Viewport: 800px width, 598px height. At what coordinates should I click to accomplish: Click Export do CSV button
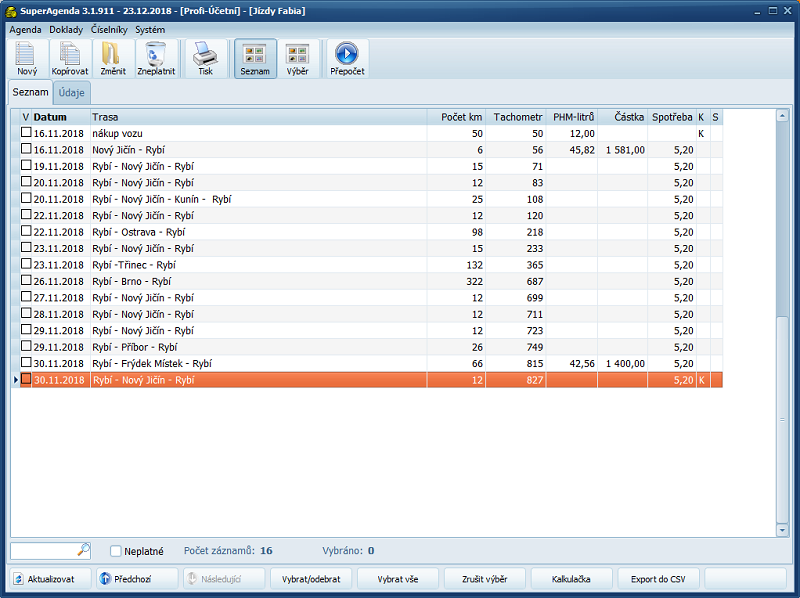click(658, 579)
